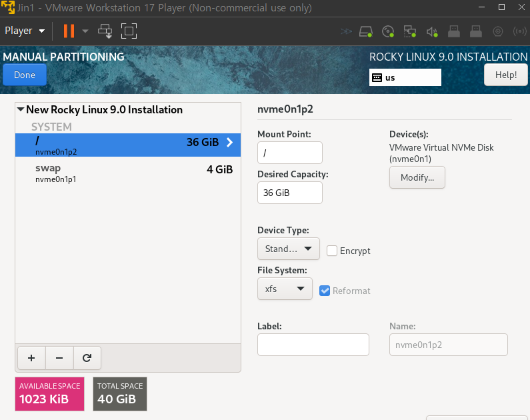Viewport: 530px width, 420px height.
Task: Click the TOTAL SPACE 40 GiB box
Action: [x=120, y=394]
